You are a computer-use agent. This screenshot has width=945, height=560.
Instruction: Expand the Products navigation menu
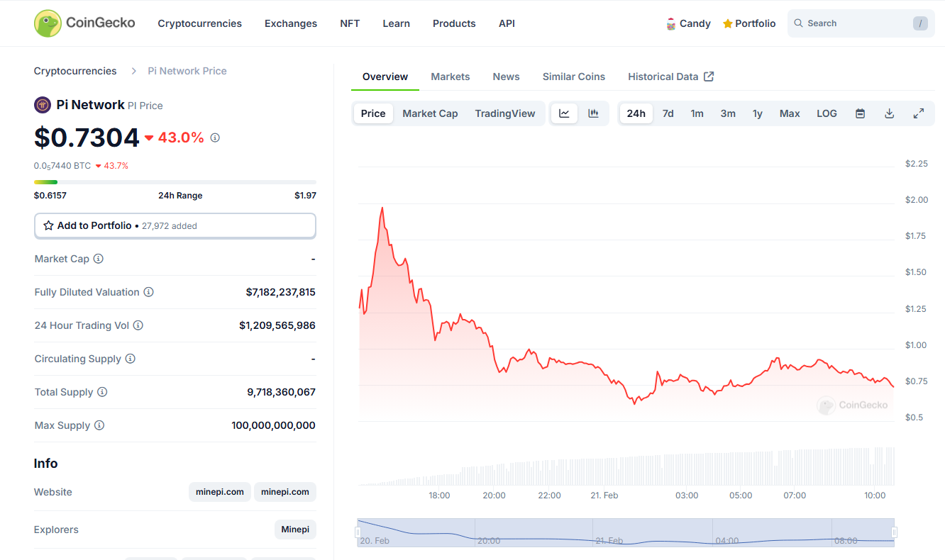[454, 23]
